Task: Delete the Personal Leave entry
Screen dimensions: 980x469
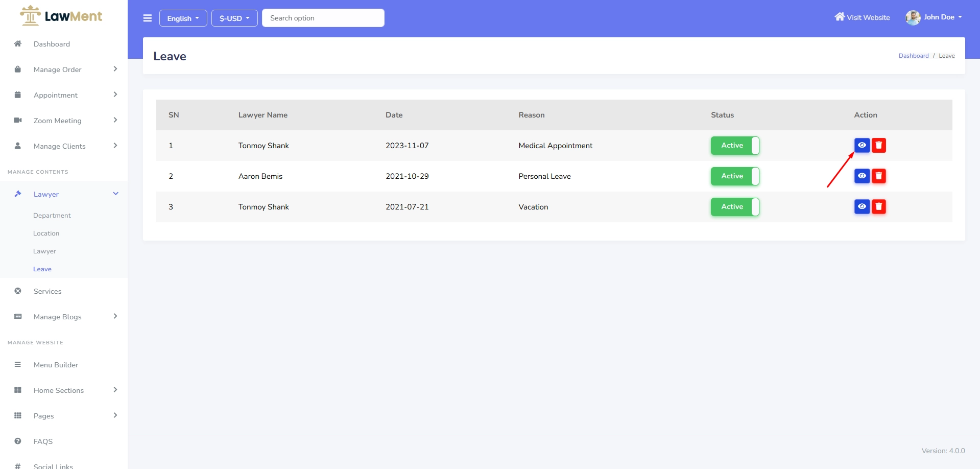Action: click(x=879, y=176)
